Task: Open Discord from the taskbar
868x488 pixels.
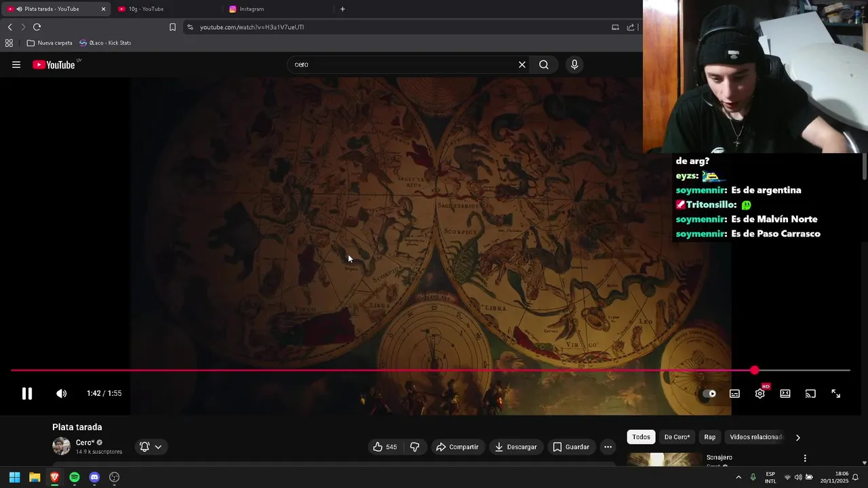Action: (94, 477)
